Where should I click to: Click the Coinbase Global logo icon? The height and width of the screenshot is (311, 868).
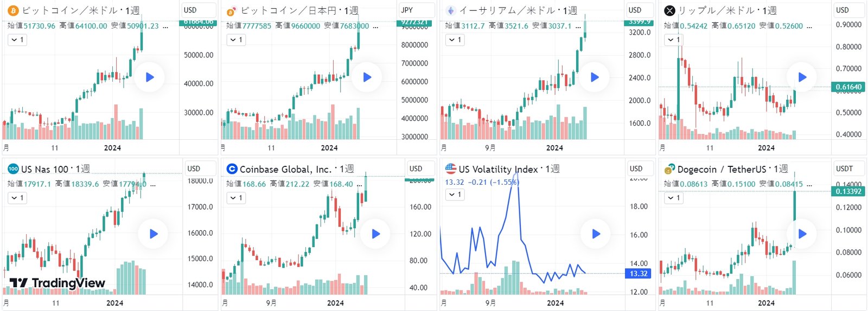click(232, 169)
